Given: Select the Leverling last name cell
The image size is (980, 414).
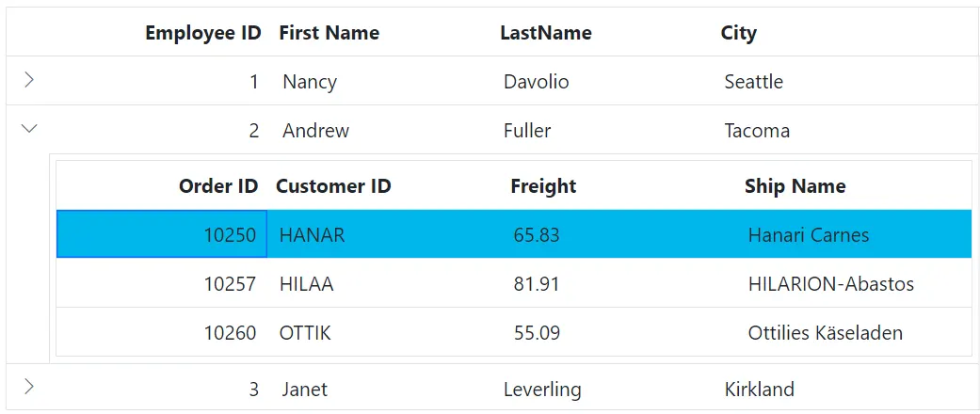Looking at the screenshot, I should (x=542, y=390).
